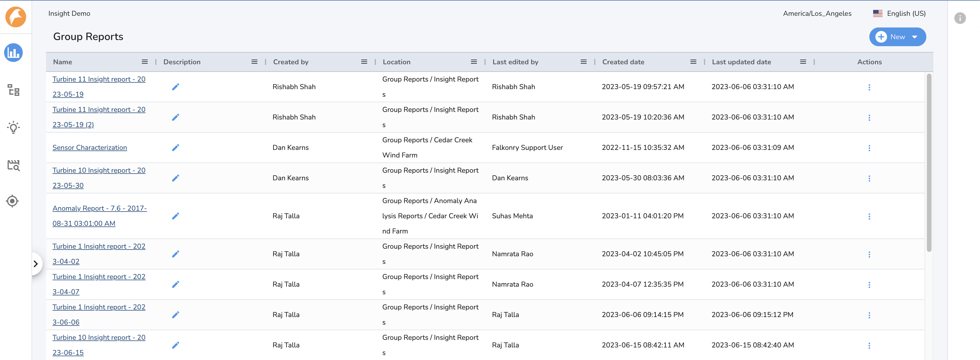Open Anomaly Report 7.6 2017-08-31 link
The height and width of the screenshot is (360, 980).
[x=100, y=216]
